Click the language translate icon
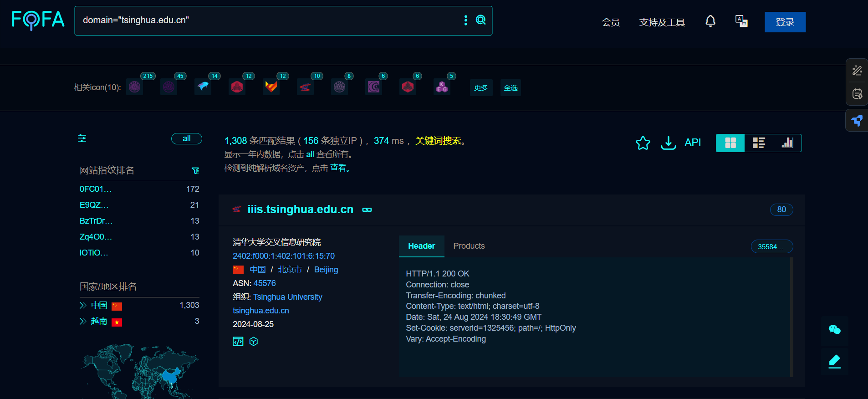This screenshot has width=868, height=399. 741,21
